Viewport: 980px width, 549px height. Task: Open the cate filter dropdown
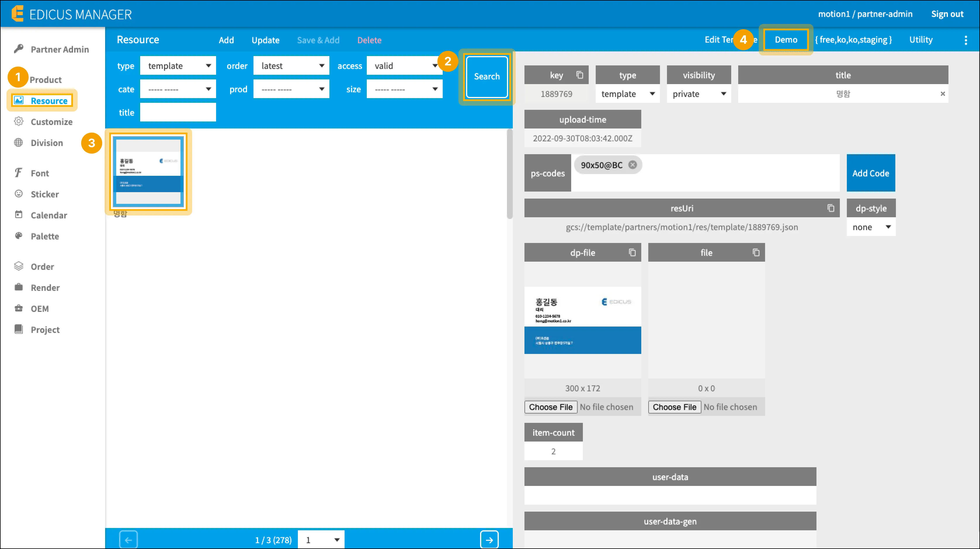click(x=178, y=89)
